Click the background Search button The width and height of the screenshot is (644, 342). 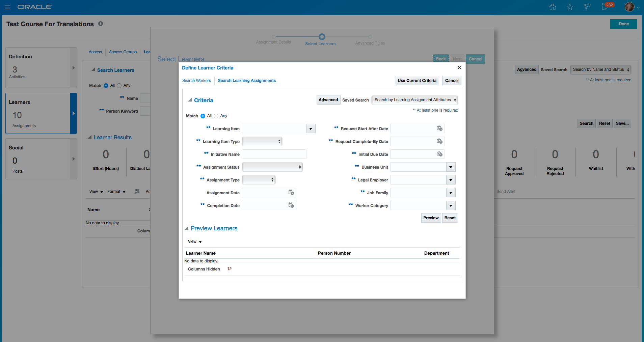(x=586, y=123)
